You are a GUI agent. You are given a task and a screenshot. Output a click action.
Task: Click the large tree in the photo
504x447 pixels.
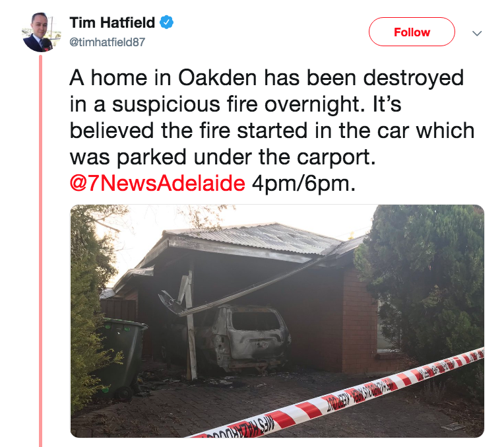tap(424, 283)
